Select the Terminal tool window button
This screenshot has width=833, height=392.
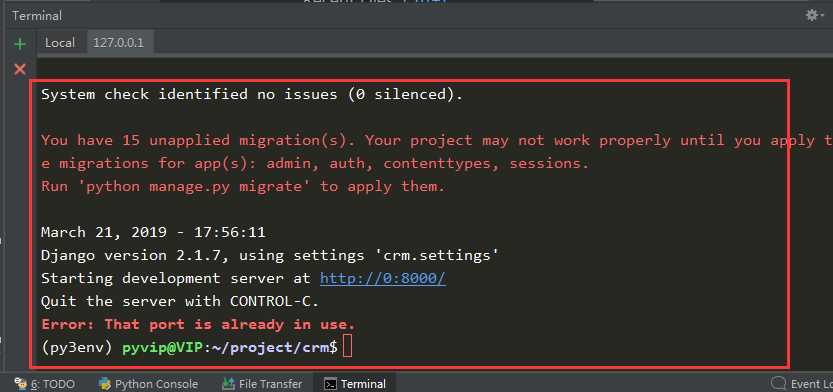click(x=355, y=384)
